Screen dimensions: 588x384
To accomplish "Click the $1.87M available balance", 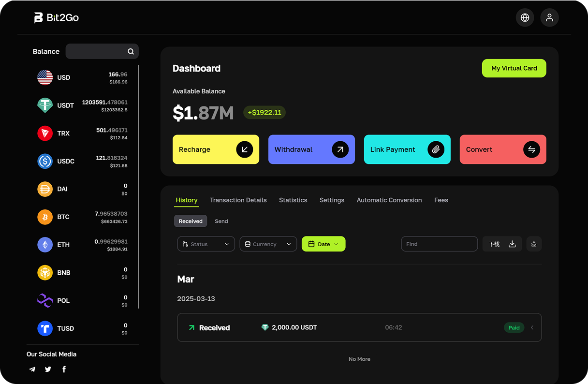I will coord(203,113).
